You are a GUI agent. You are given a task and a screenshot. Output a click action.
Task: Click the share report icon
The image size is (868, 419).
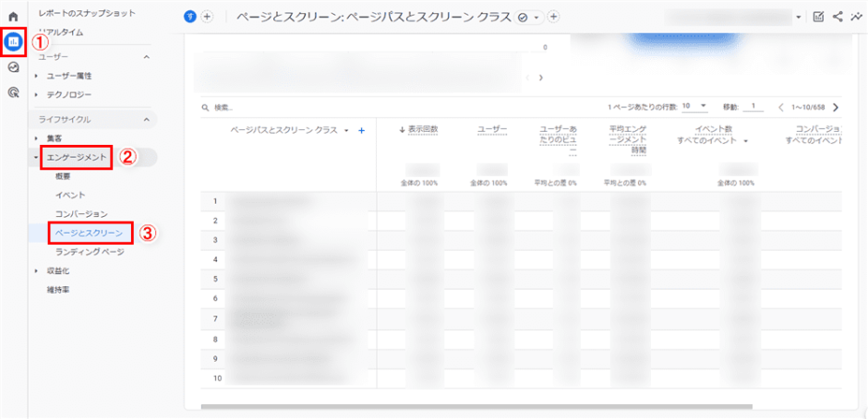[x=838, y=17]
